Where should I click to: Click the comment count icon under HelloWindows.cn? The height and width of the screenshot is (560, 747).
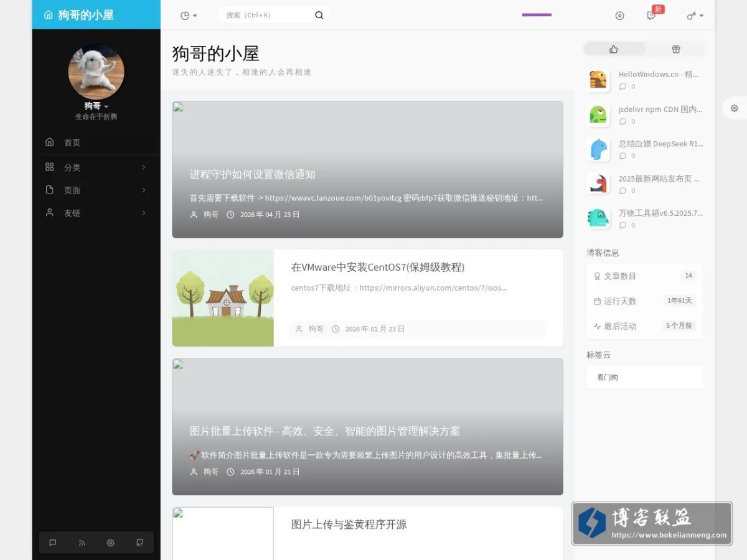pos(622,86)
